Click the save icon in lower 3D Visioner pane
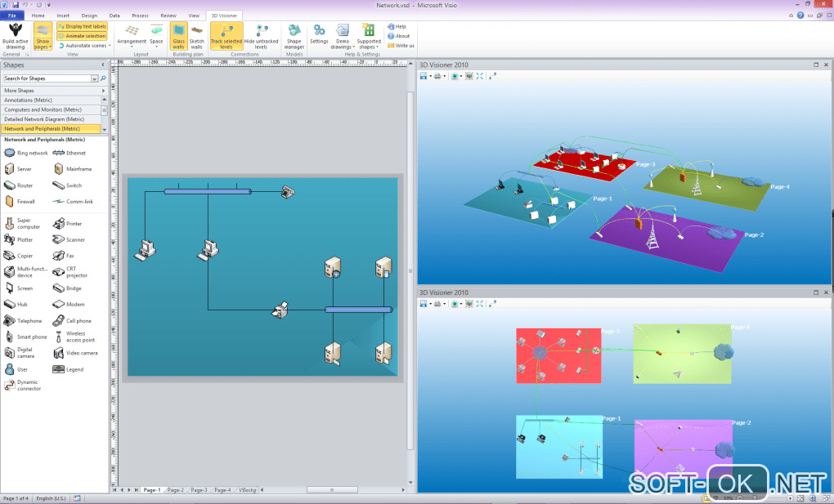Screen dimensions: 834x504 (x=424, y=304)
